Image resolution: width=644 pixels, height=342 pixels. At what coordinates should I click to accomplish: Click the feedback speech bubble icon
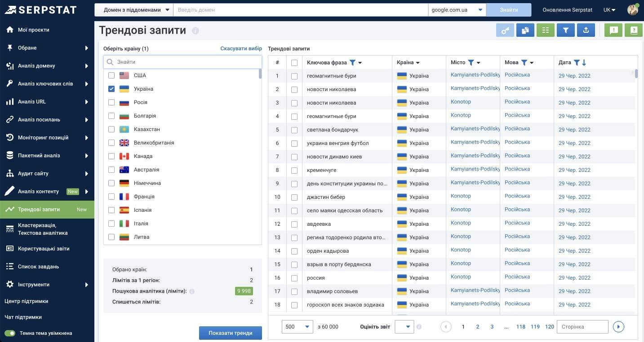(613, 30)
